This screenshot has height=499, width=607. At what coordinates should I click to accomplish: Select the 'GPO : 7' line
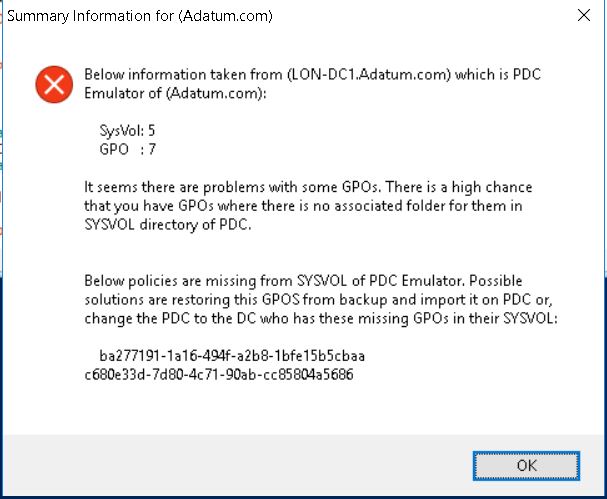click(x=127, y=149)
